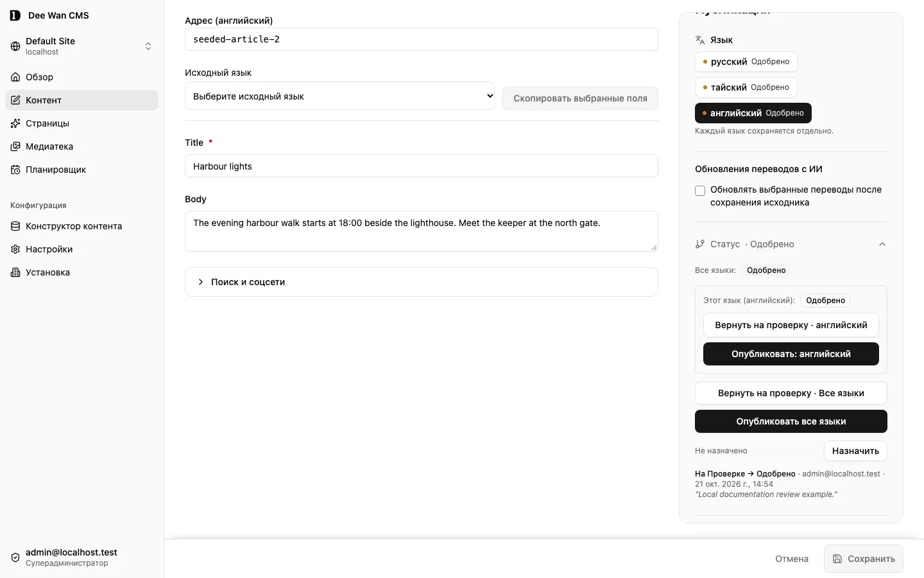Click the "Local documentation review example." note
This screenshot has height=578, width=924.
pos(766,495)
